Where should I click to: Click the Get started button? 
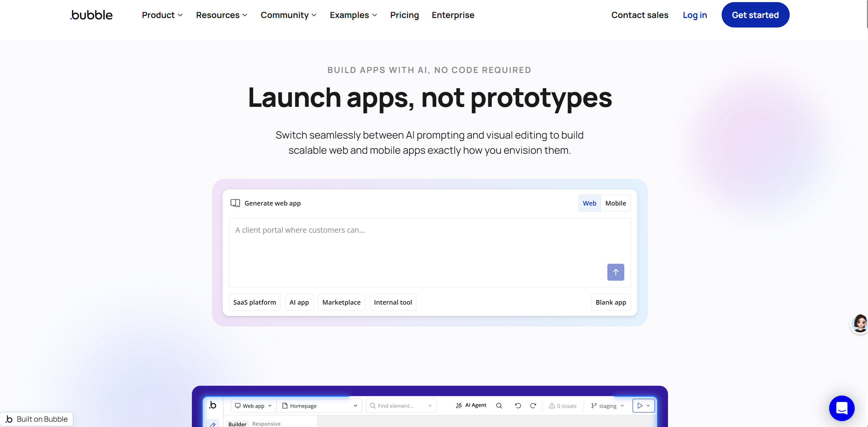click(755, 15)
